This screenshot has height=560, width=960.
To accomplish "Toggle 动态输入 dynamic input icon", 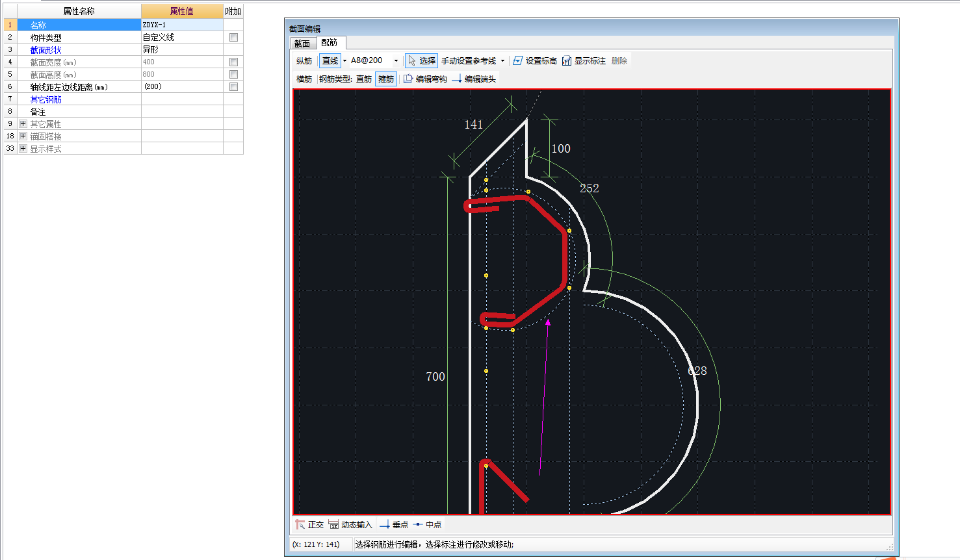I will (333, 524).
